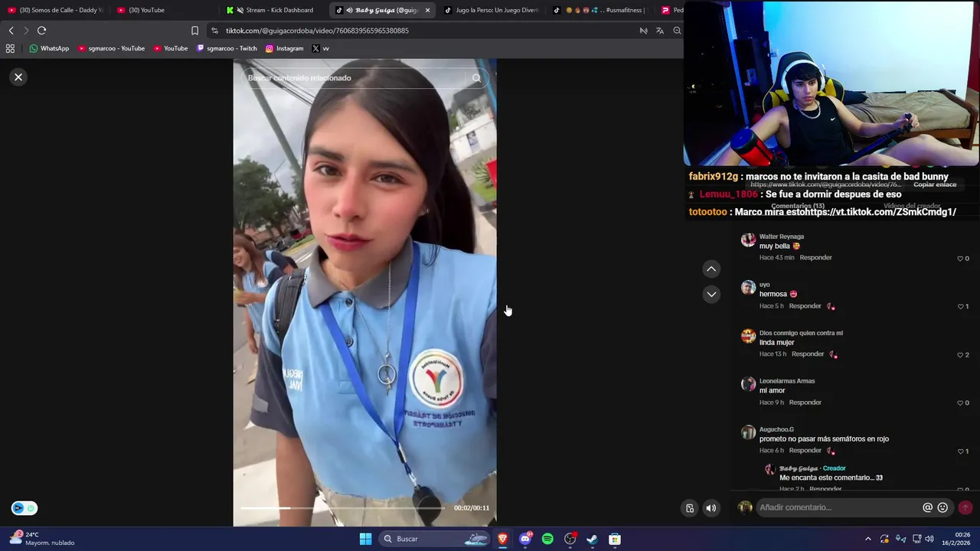The height and width of the screenshot is (551, 980).
Task: Switch to the 'Comentarios (13)' tab
Action: (x=798, y=206)
